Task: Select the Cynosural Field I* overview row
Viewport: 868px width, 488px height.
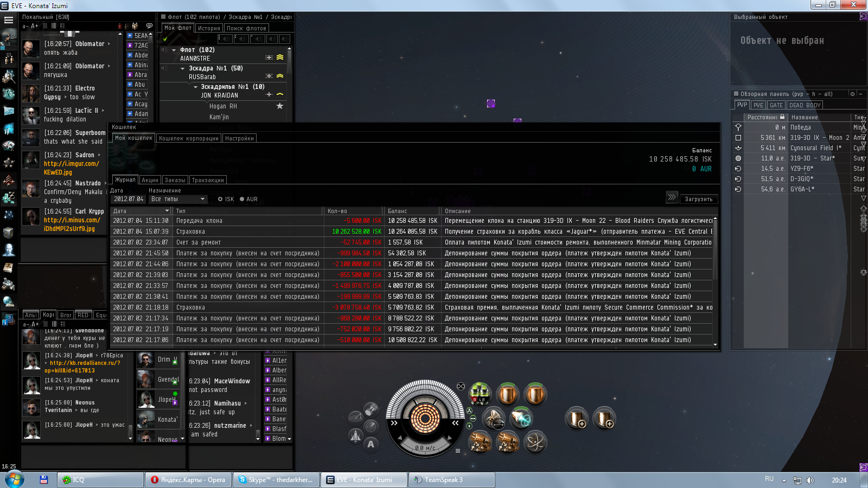Action: (798, 147)
